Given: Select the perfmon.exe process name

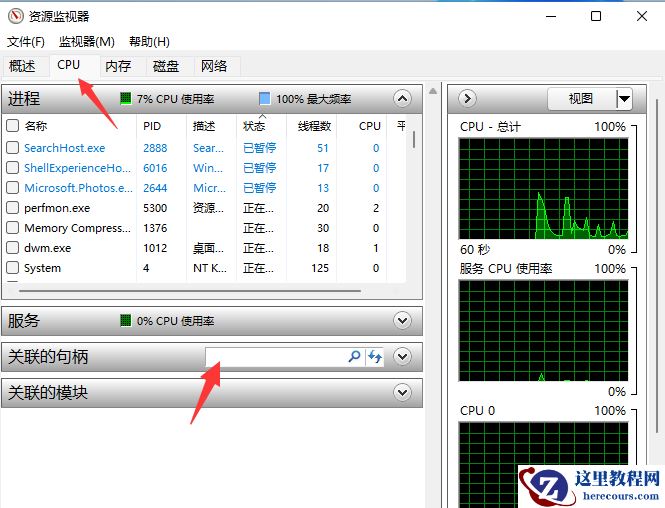Looking at the screenshot, I should pos(57,208).
